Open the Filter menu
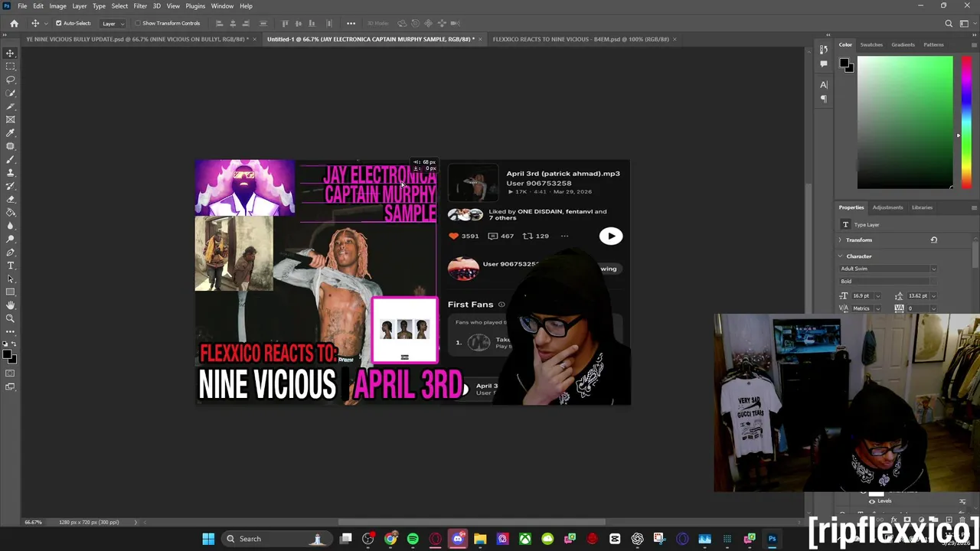Screen dimensions: 980x551 pyautogui.click(x=140, y=6)
